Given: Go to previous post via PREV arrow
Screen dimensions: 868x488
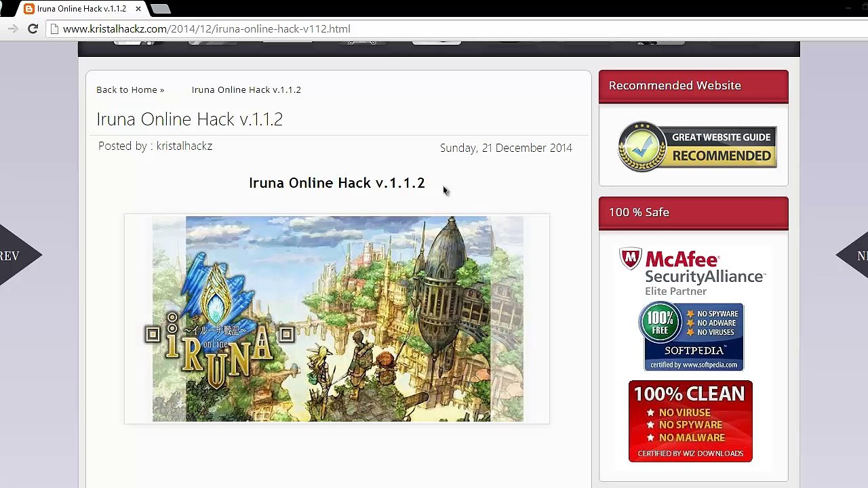Looking at the screenshot, I should pos(19,256).
